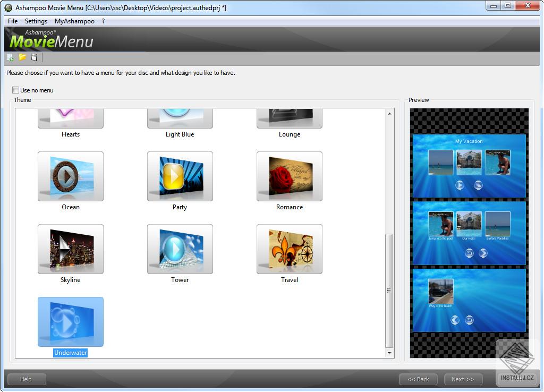Screen dimensions: 544x392
Task: Click the Party theme label
Action: pyautogui.click(x=180, y=207)
